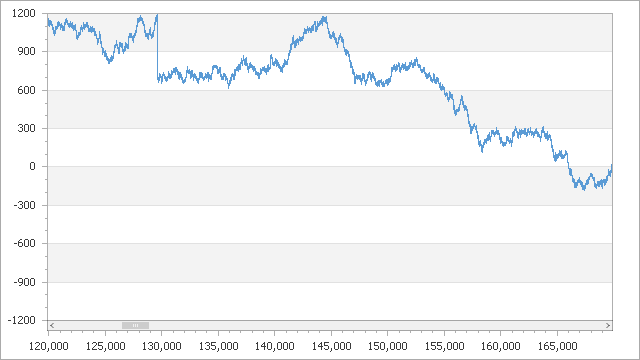Select the 130,000 x-axis label
This screenshot has width=640, height=360.
coord(162,347)
